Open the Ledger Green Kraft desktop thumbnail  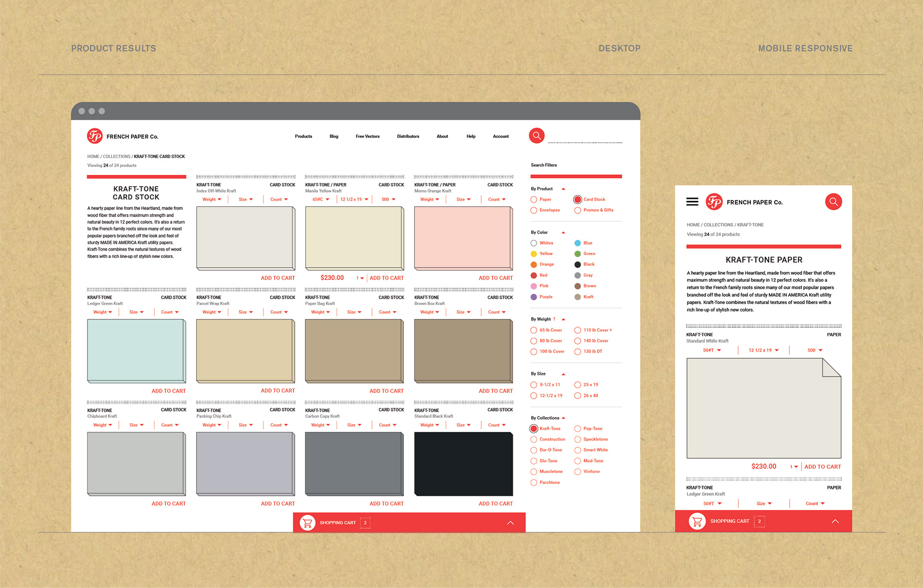pyautogui.click(x=137, y=351)
